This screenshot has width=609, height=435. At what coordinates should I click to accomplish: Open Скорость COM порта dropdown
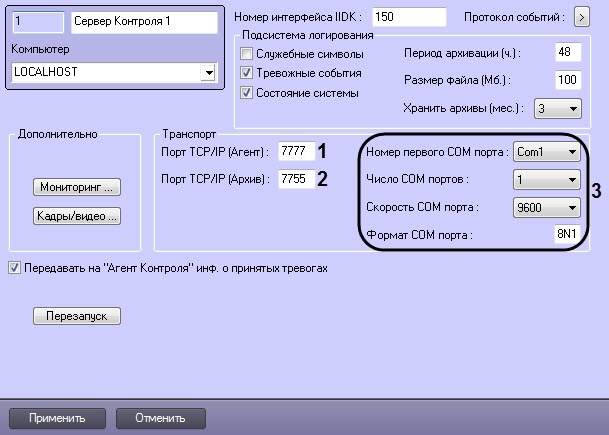(x=571, y=208)
